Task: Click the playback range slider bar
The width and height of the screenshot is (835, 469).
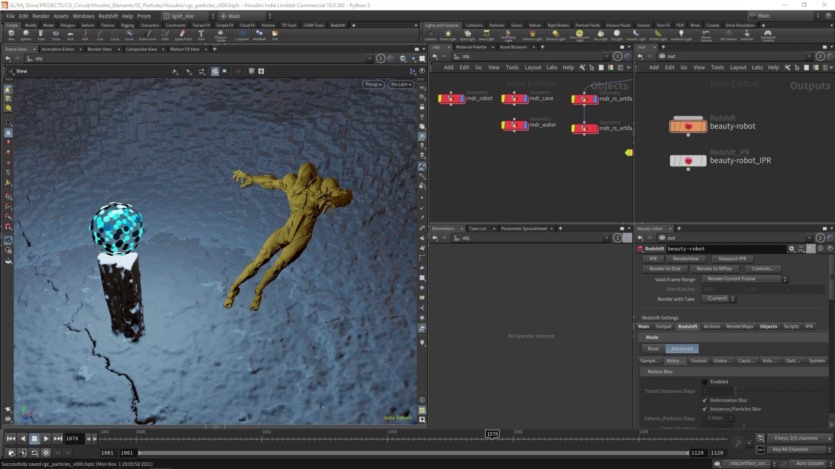Action: pos(413,453)
